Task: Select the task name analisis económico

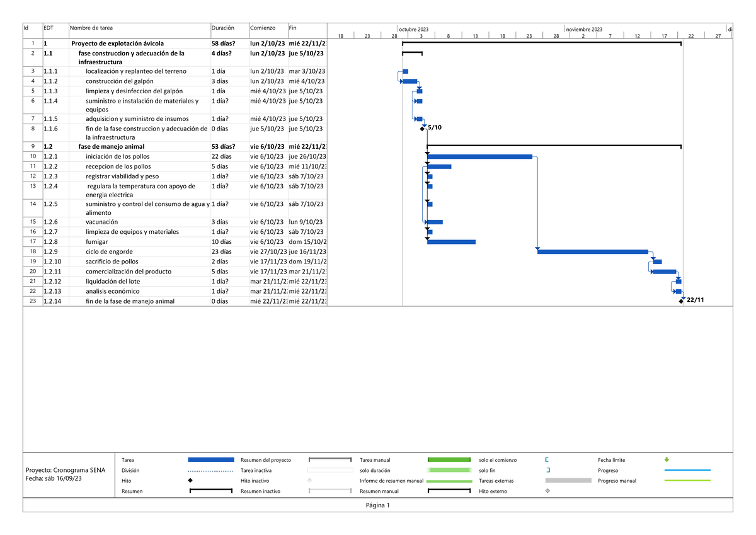Action: 113,292
